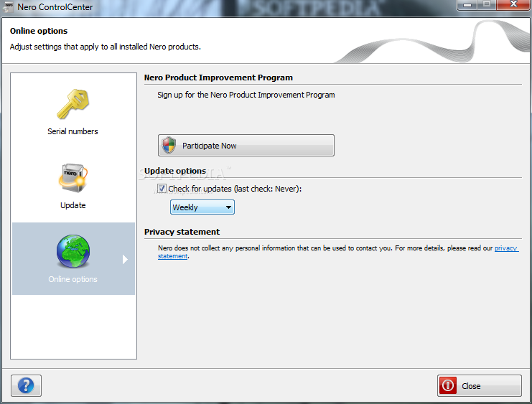Screen dimensions: 532x404
Task: Select the Online options globe icon
Action: click(73, 251)
